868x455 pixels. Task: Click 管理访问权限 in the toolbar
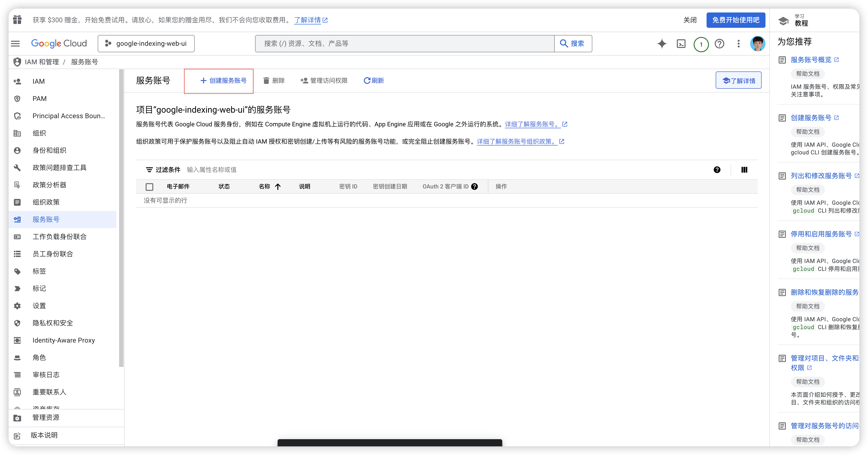(324, 81)
